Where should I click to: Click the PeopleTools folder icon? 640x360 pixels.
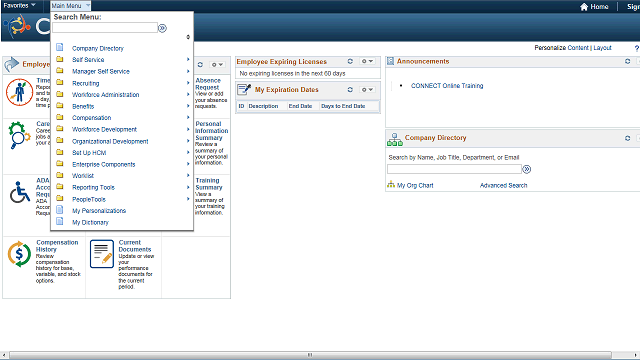click(60, 199)
